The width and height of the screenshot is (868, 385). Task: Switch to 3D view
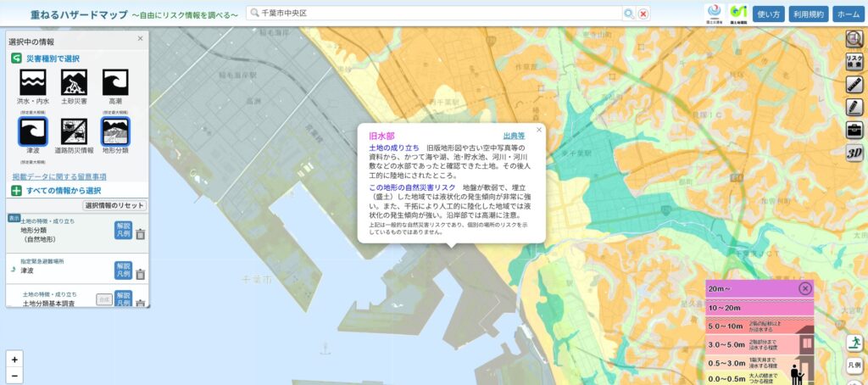(854, 153)
